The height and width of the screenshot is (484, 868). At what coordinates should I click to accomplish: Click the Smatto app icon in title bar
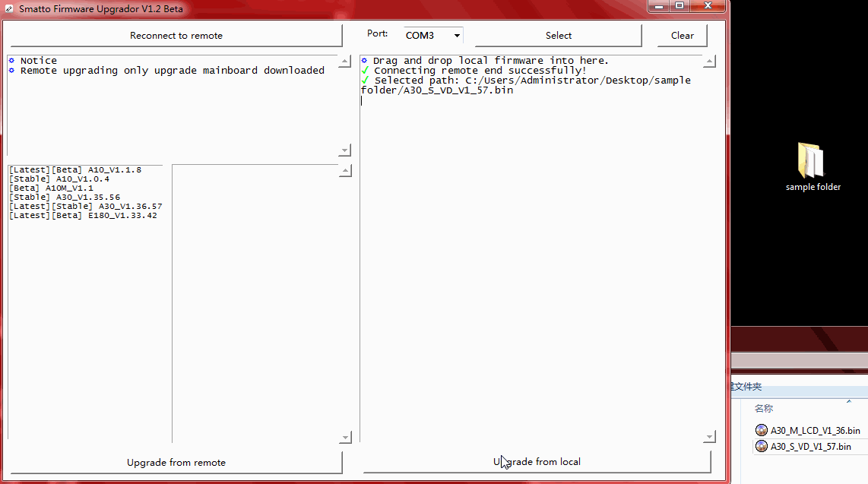pos(9,9)
